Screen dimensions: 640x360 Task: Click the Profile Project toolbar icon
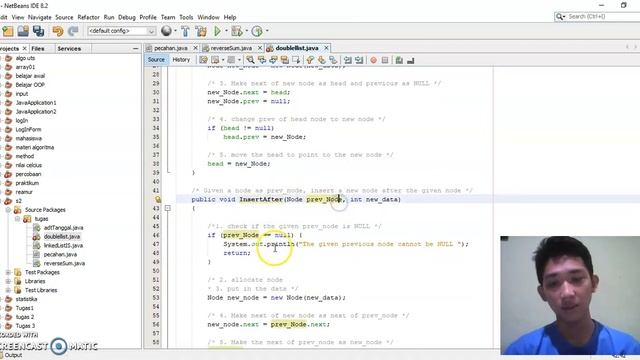[x=257, y=31]
